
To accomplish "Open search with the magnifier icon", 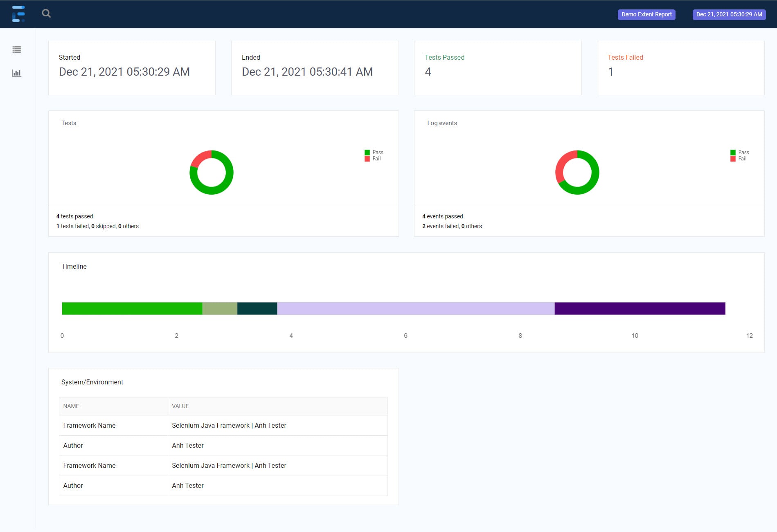I will pos(46,13).
